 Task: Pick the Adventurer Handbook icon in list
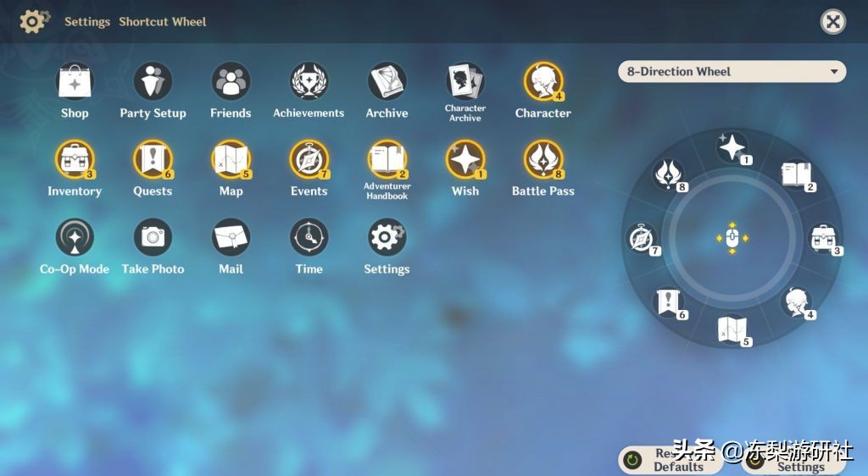pyautogui.click(x=387, y=160)
